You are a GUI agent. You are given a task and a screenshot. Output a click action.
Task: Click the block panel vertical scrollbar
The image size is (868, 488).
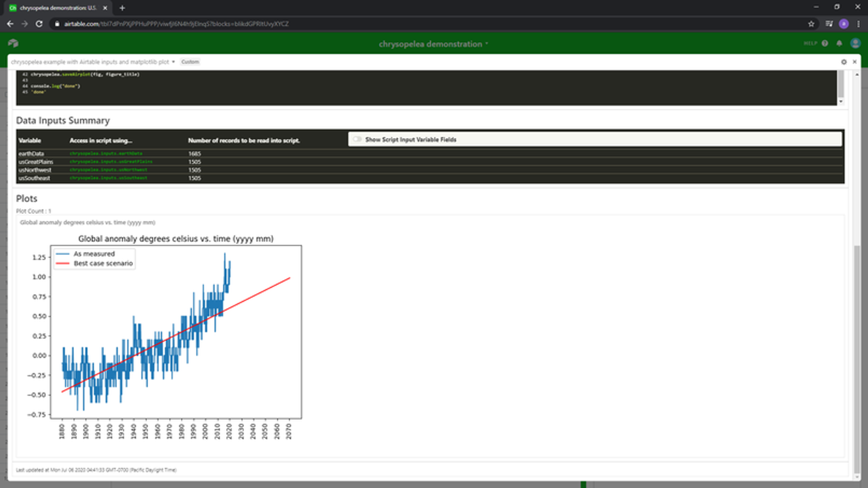coord(857,359)
